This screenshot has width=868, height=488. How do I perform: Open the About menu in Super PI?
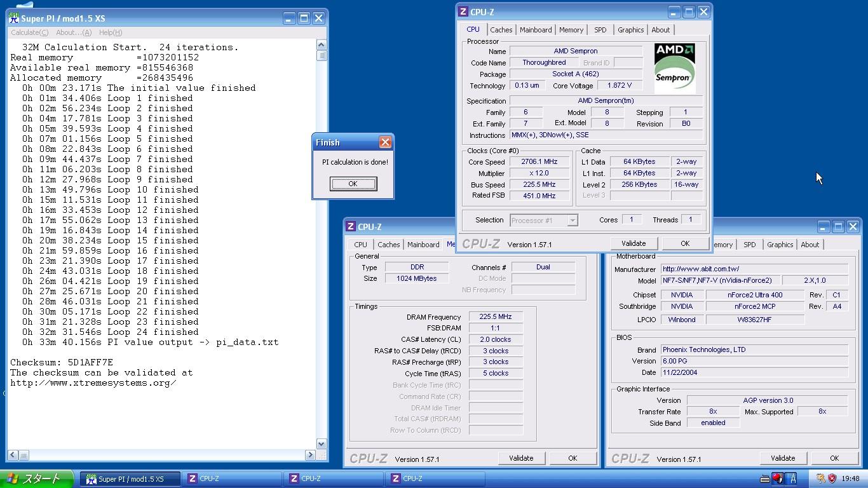[x=74, y=32]
